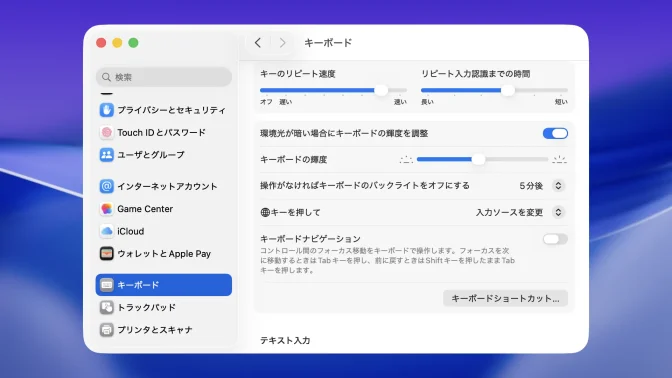Click the iCloud cloud icon
672x378 pixels.
pyautogui.click(x=107, y=231)
